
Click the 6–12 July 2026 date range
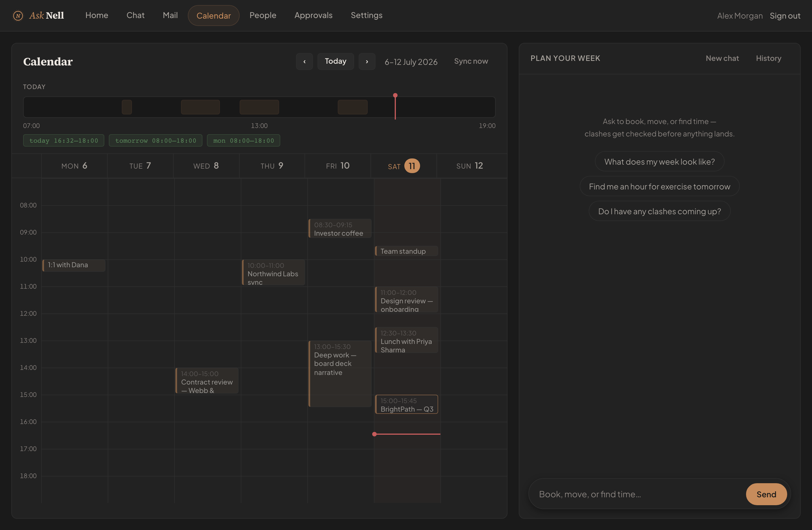[411, 62]
